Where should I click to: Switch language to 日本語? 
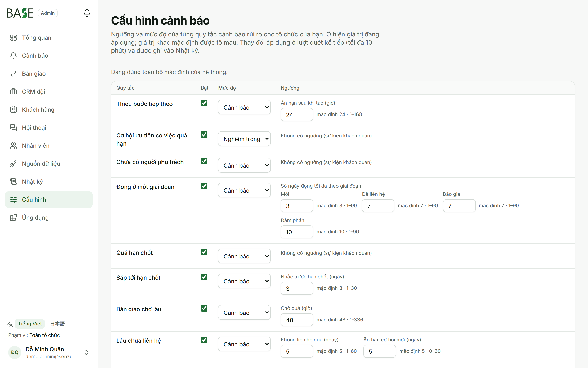coord(57,324)
